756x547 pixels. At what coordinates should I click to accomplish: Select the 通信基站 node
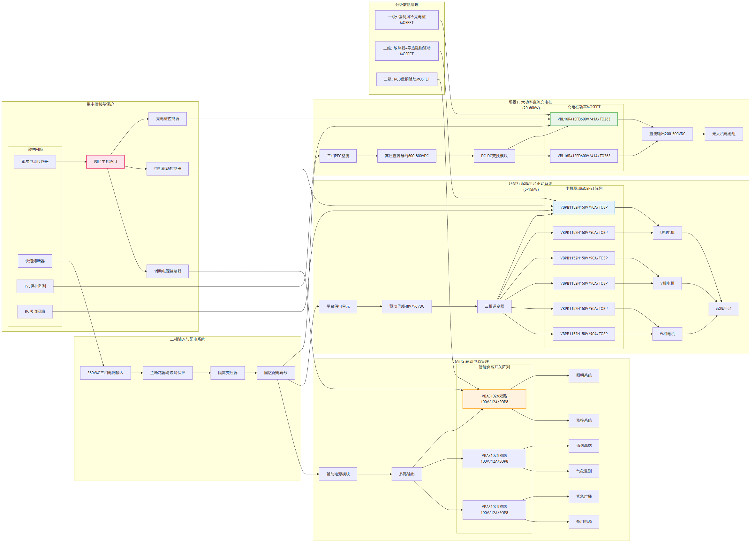[584, 446]
